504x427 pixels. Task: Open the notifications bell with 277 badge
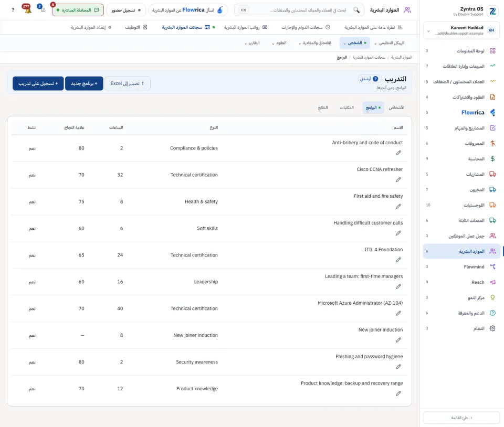[x=27, y=9]
